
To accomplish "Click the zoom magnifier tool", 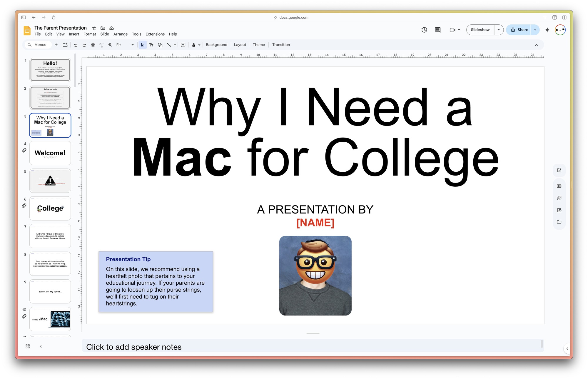I will 110,45.
